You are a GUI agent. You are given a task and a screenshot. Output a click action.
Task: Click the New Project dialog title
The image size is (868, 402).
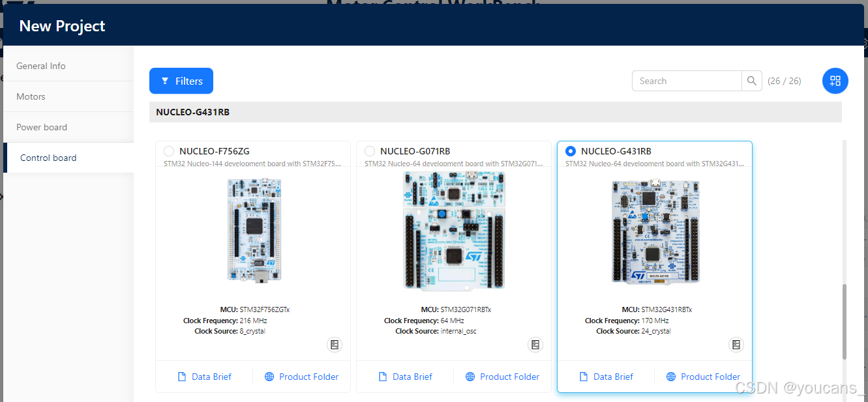[x=62, y=26]
